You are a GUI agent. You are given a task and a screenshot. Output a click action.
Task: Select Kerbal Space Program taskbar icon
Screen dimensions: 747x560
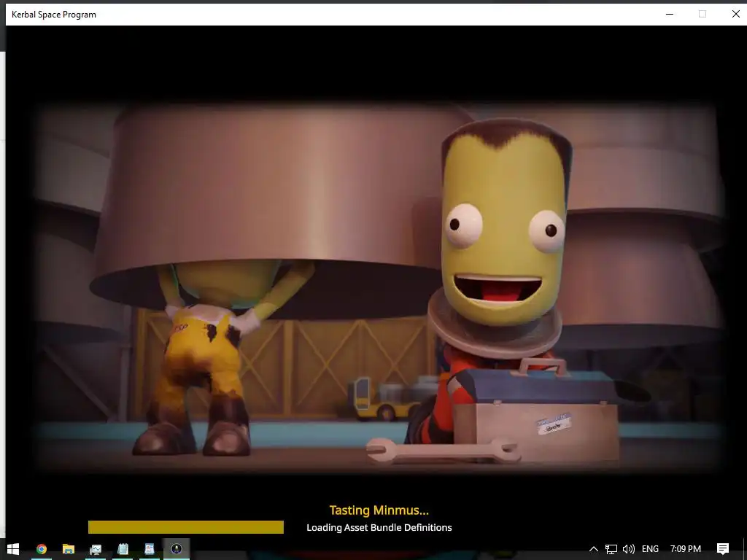pos(177,549)
